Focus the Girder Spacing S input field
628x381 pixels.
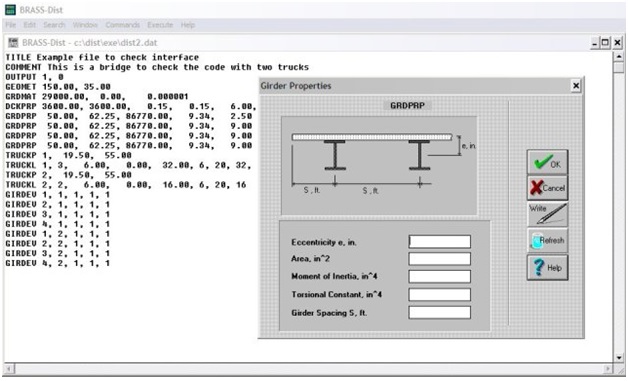click(439, 312)
